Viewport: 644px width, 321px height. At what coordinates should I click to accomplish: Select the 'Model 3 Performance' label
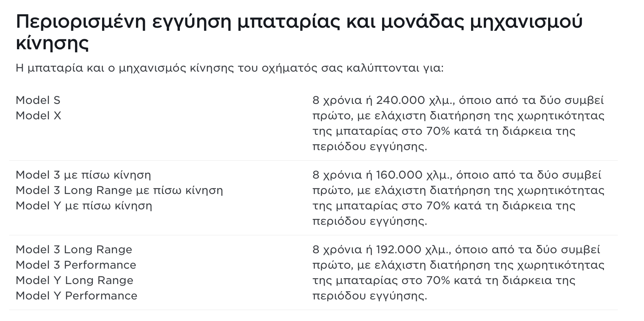(76, 265)
